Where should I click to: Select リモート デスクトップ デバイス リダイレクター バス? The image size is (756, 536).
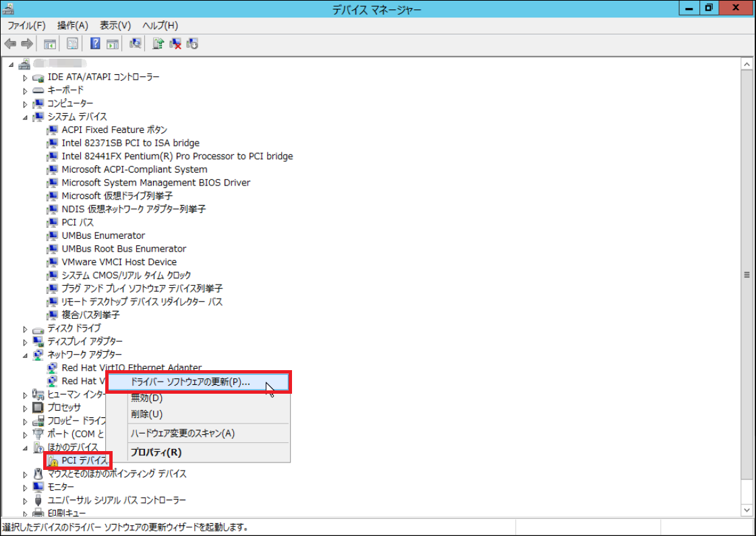142,302
